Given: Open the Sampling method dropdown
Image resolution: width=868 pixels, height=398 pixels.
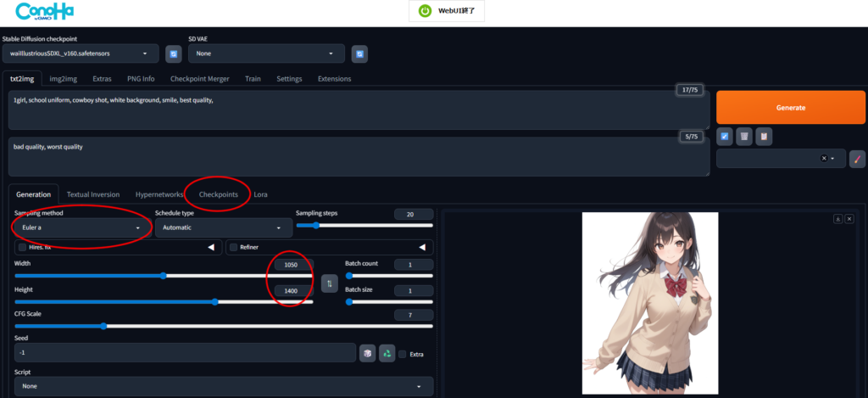Looking at the screenshot, I should (81, 227).
